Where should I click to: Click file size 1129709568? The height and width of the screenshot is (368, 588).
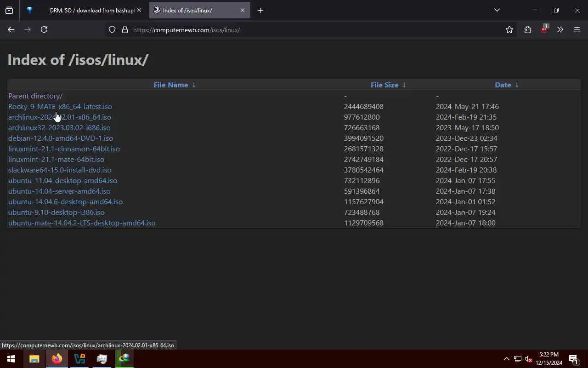click(x=364, y=223)
